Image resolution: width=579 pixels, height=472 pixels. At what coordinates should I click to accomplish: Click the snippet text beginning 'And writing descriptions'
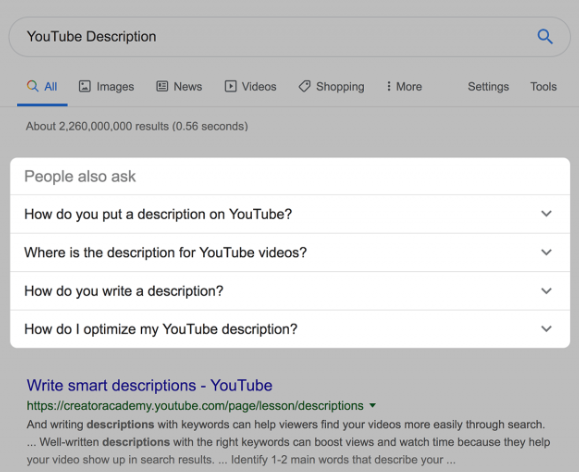[288, 442]
